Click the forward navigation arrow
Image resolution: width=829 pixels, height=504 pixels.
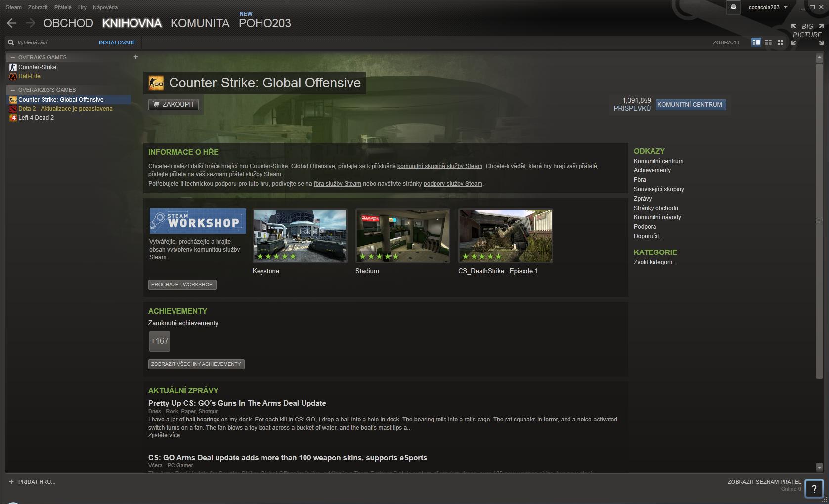[31, 23]
